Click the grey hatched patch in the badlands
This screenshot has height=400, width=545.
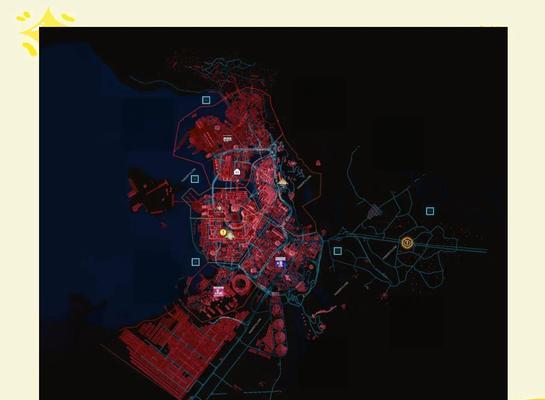coord(375,210)
